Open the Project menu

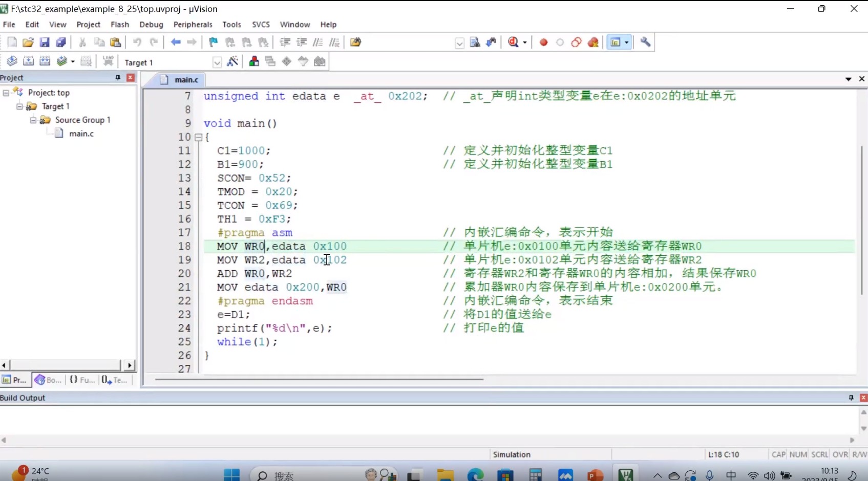click(x=89, y=25)
